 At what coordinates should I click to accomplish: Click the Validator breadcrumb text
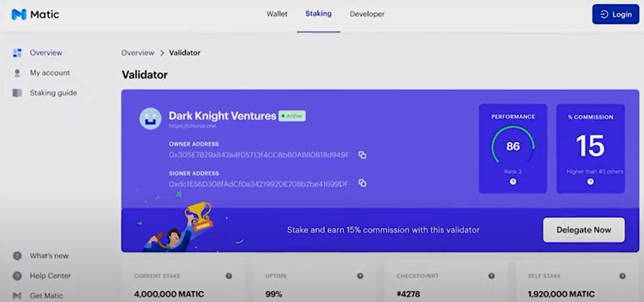185,53
